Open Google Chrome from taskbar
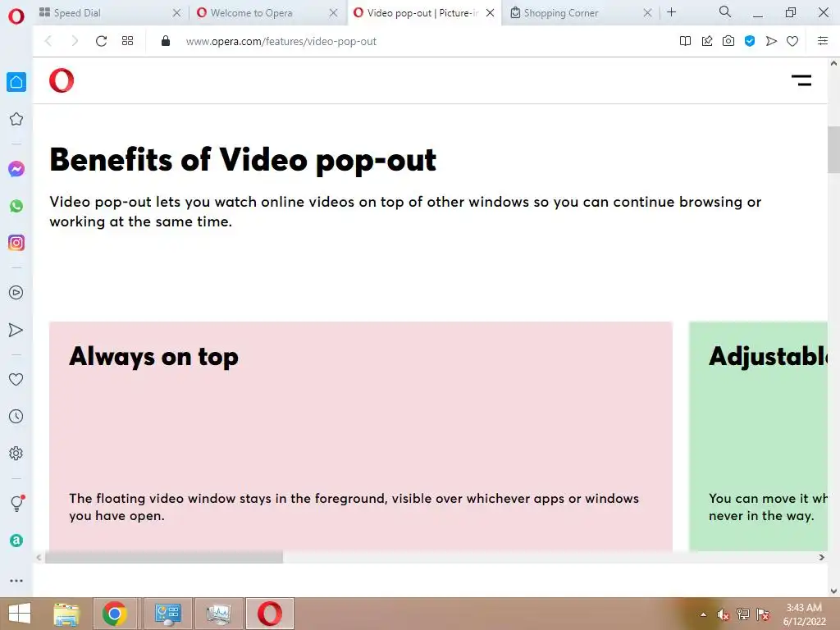This screenshot has width=840, height=630. click(x=115, y=614)
